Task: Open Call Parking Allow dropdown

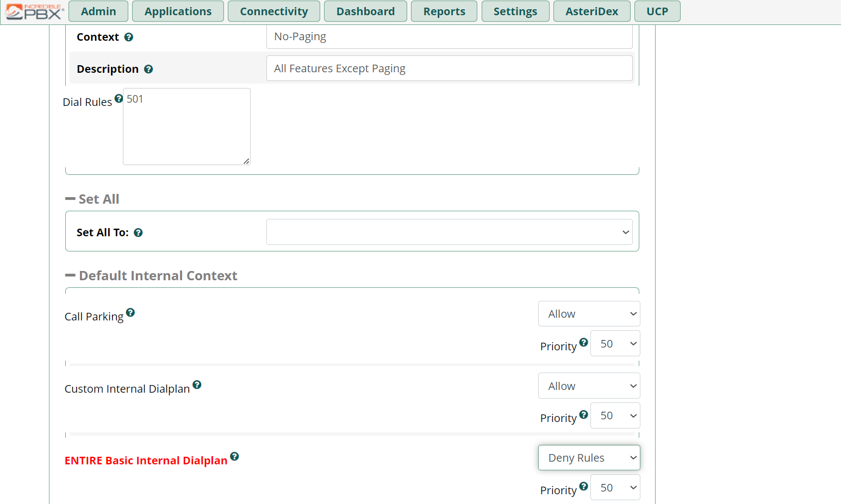Action: (x=589, y=314)
